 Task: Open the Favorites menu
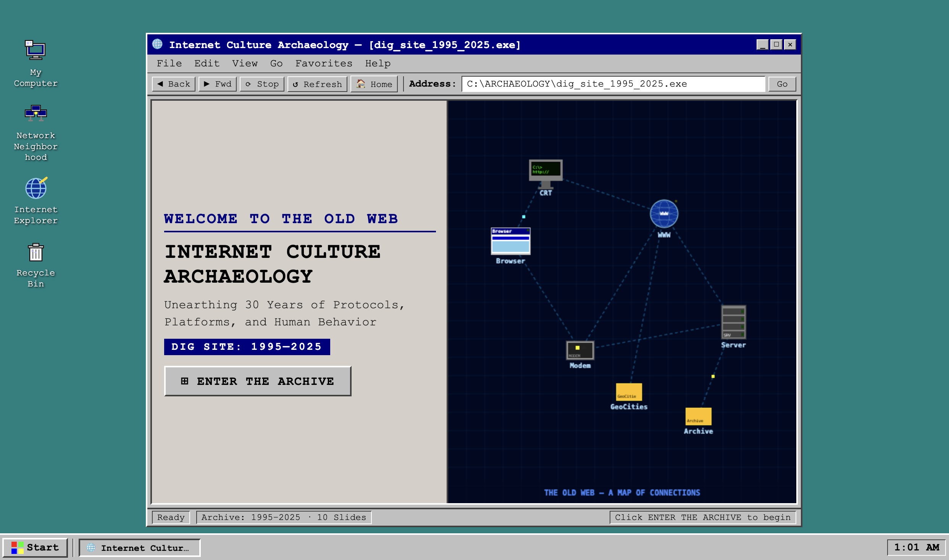[x=324, y=63]
